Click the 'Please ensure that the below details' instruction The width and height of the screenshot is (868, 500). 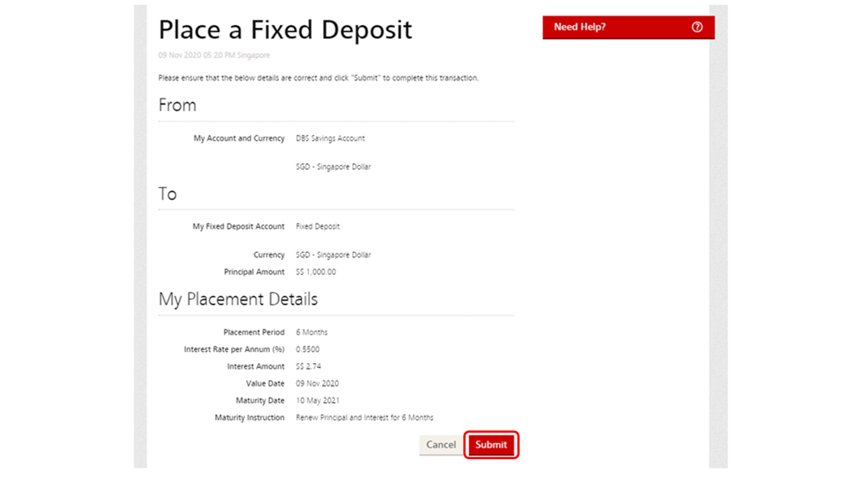[x=318, y=78]
